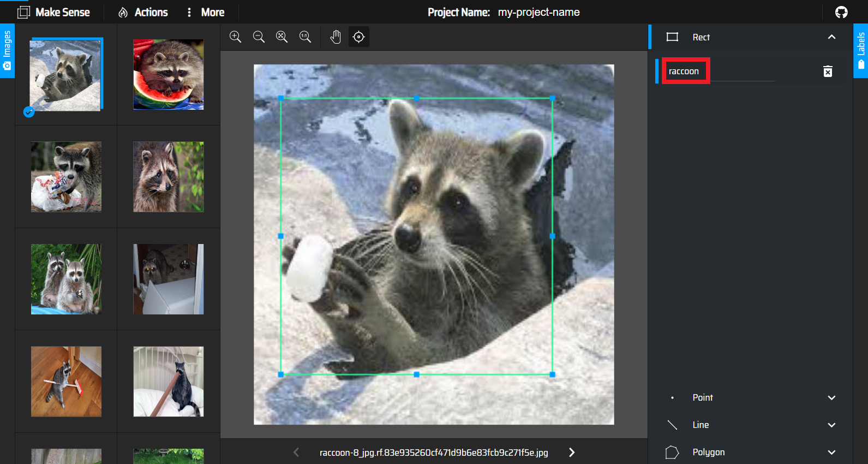Select the hand drag image tool
The image size is (868, 464).
[x=336, y=37]
